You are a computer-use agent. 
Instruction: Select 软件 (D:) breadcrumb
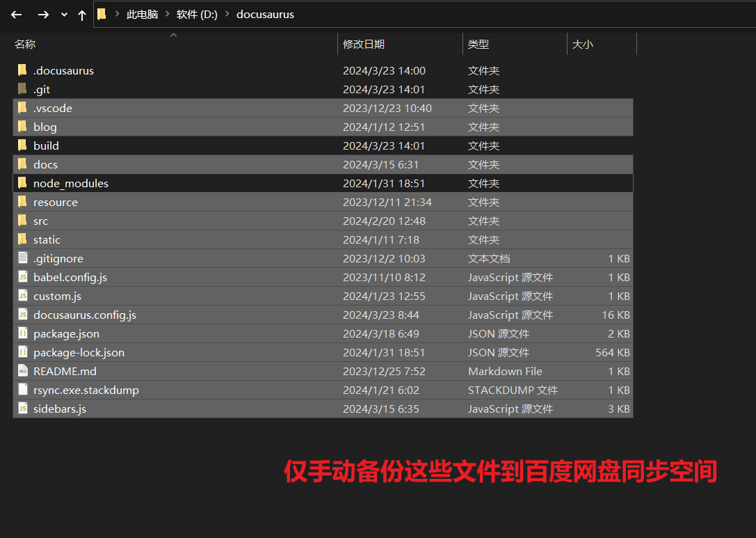pyautogui.click(x=197, y=15)
